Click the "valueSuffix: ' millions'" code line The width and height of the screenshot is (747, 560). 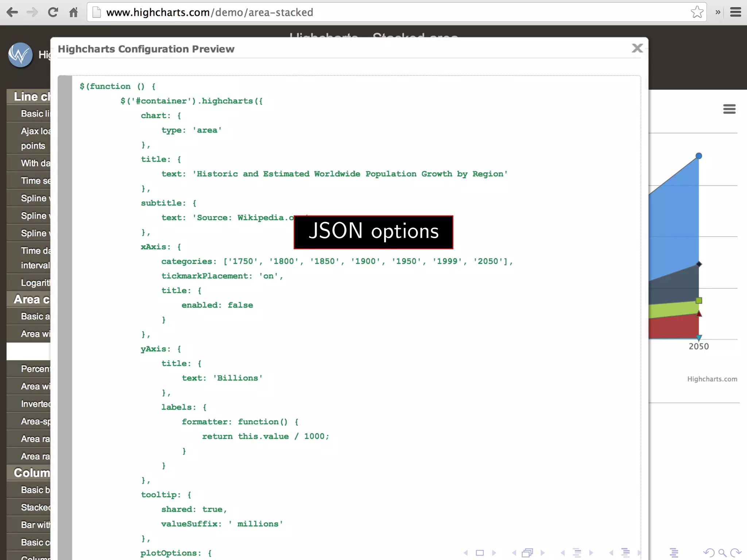click(222, 524)
